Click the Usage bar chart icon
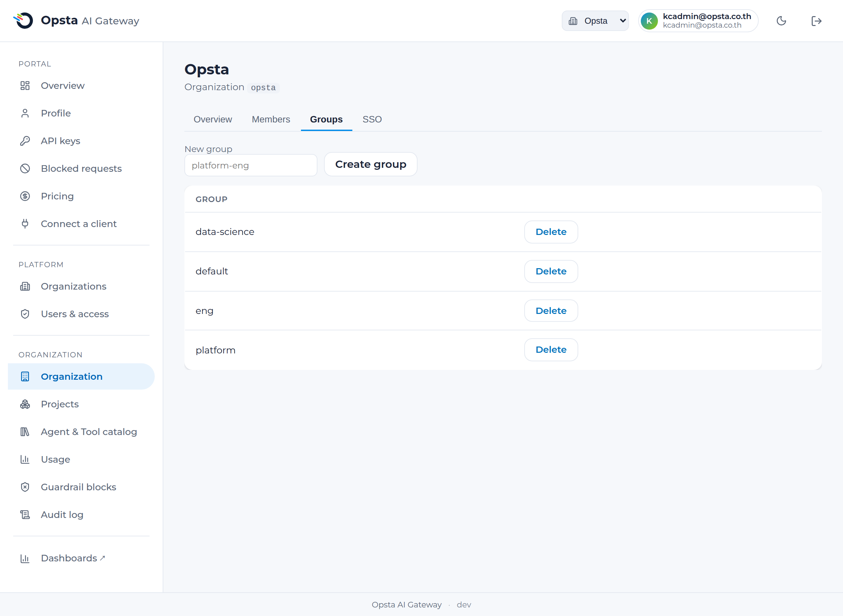The width and height of the screenshot is (843, 616). click(x=25, y=459)
